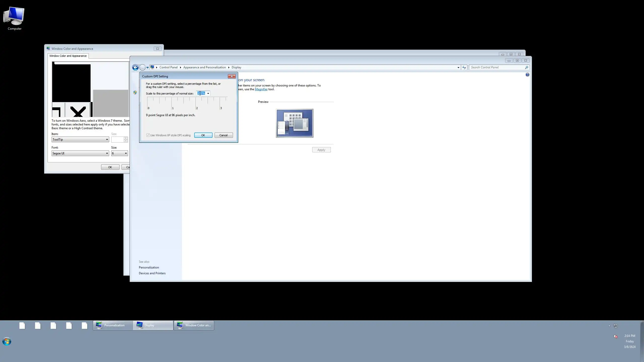Open the Magnifier tool link
The height and width of the screenshot is (362, 644).
[x=261, y=89]
